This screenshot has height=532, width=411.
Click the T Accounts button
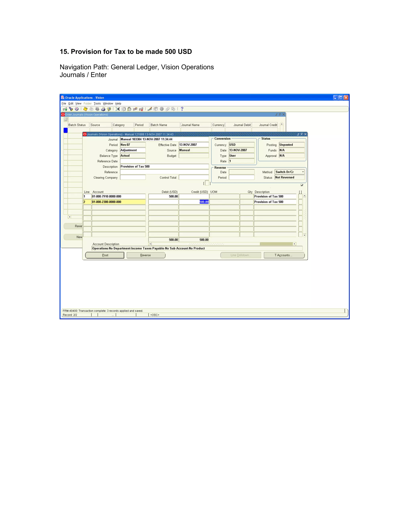[284, 255]
